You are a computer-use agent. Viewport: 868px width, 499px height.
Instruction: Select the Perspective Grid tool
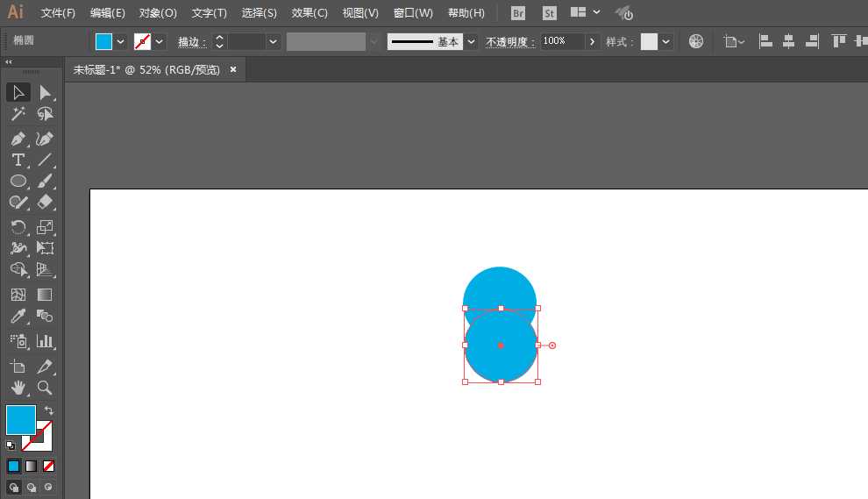coord(45,269)
